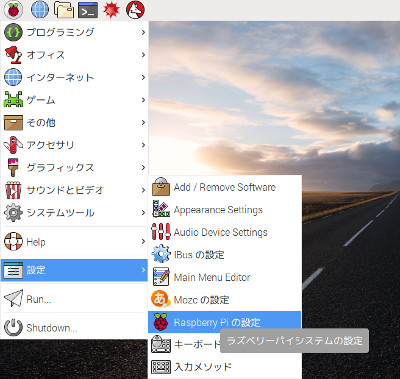This screenshot has width=400, height=379.
Task: Select the 設定 menu label
Action: click(36, 270)
